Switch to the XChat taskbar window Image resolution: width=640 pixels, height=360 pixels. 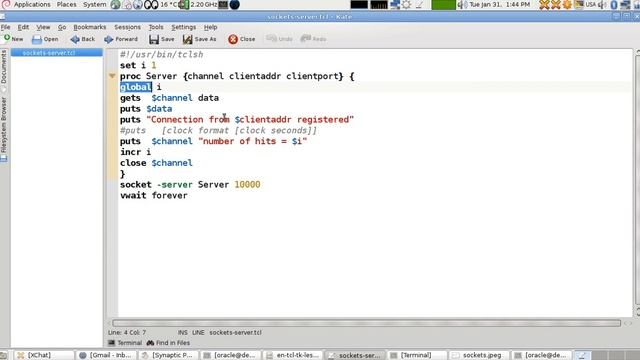click(44, 355)
